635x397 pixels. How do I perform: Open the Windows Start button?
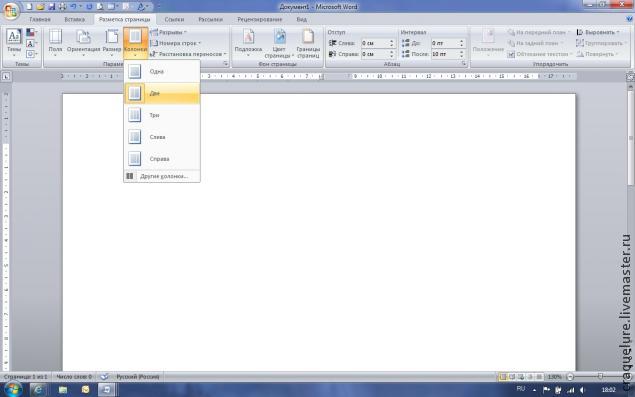12,390
